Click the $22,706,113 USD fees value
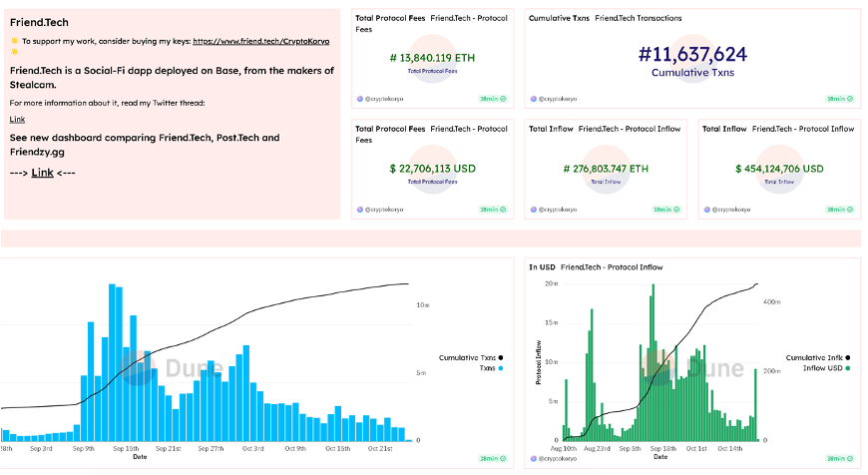This screenshot has height=475, width=868. 432,169
